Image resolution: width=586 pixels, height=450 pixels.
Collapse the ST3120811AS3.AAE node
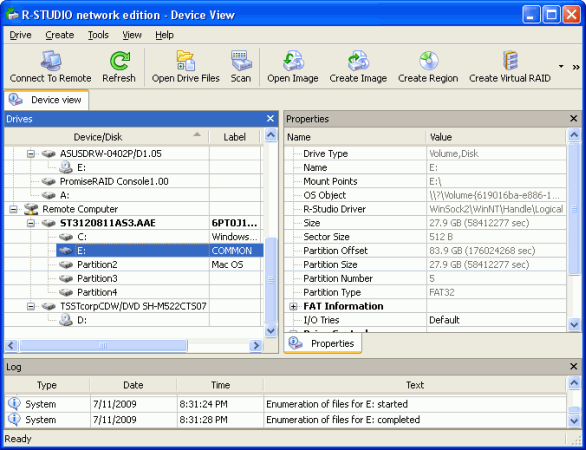click(x=31, y=223)
